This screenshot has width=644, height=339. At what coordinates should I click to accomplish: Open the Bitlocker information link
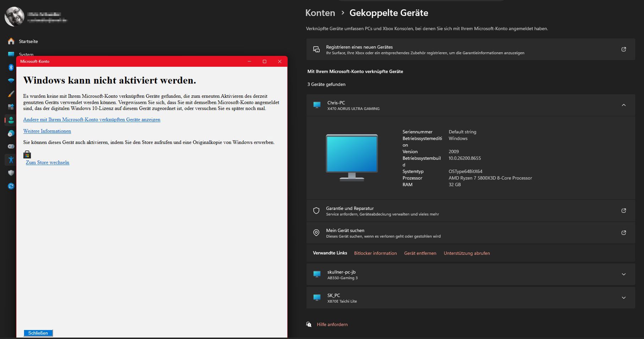pos(375,253)
